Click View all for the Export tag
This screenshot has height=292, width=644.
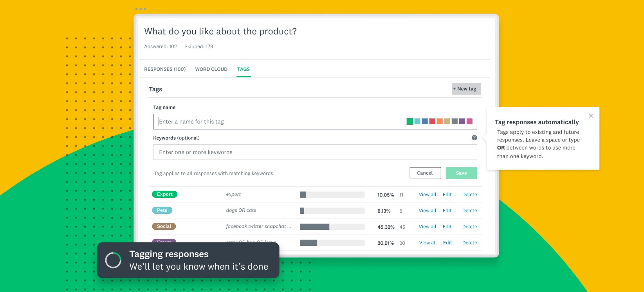tap(427, 195)
